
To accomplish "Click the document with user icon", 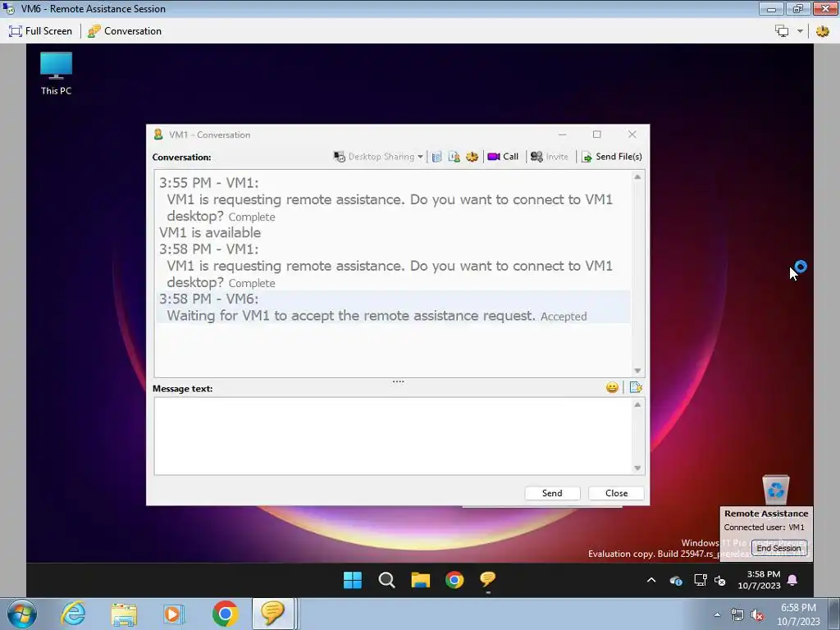I will [454, 157].
